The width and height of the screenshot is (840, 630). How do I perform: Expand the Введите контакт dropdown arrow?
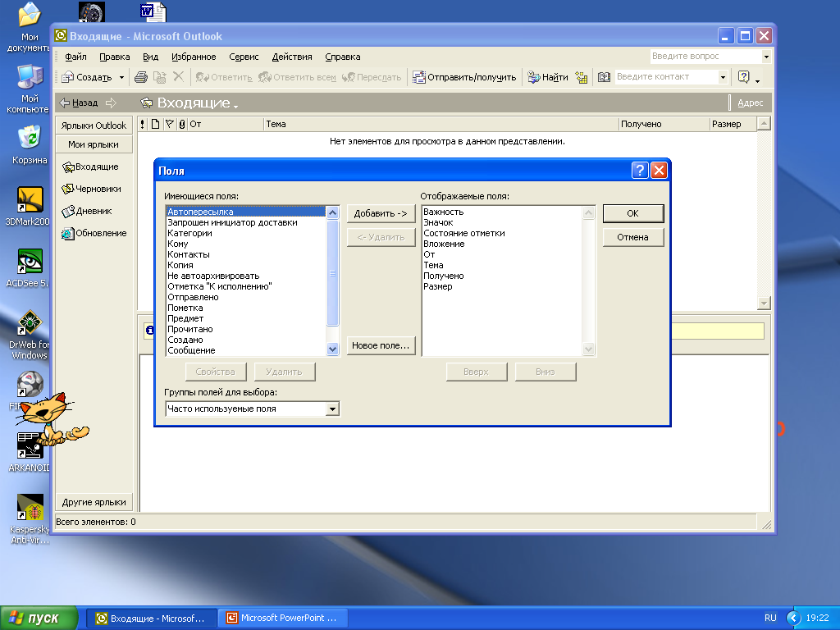(723, 77)
